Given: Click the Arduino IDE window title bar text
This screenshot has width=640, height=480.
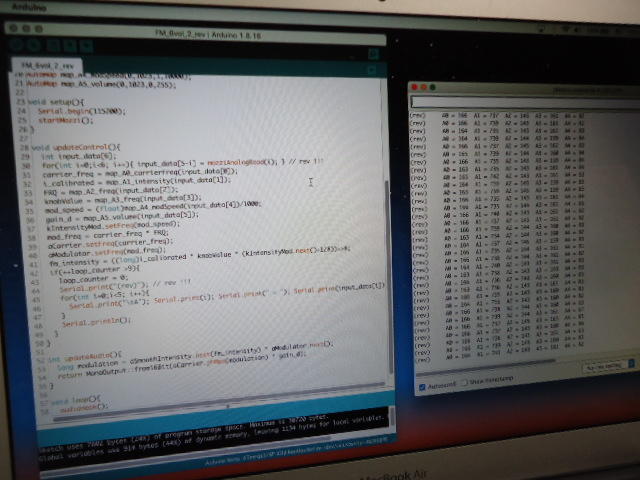Looking at the screenshot, I should coord(208,35).
